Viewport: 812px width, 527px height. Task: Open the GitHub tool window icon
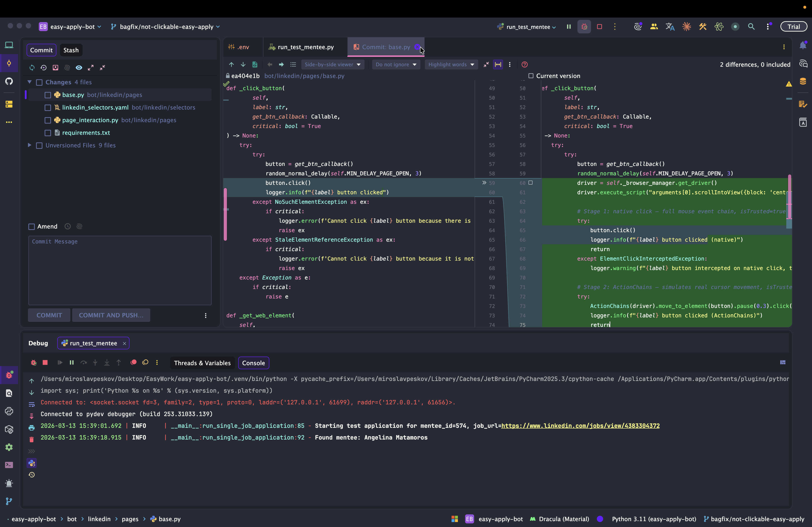click(9, 81)
